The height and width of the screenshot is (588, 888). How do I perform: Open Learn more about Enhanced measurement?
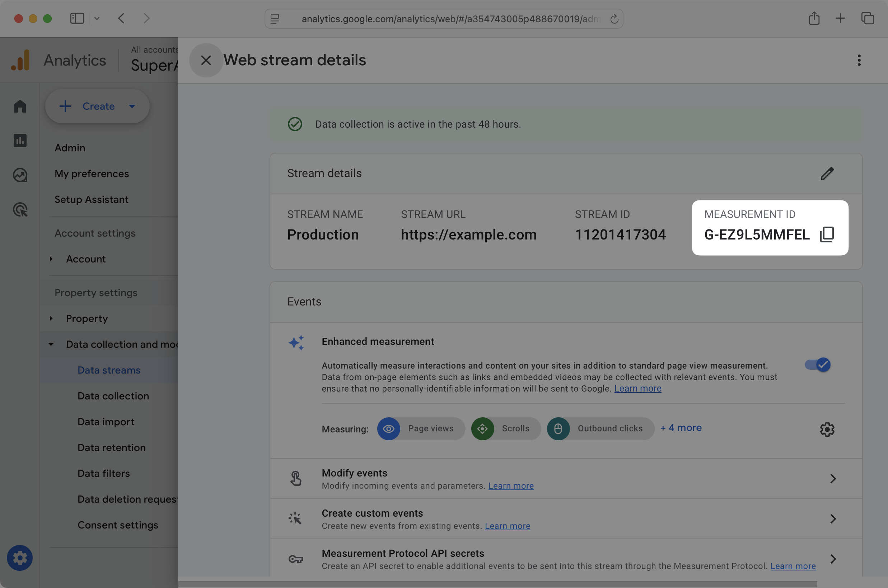(x=637, y=389)
